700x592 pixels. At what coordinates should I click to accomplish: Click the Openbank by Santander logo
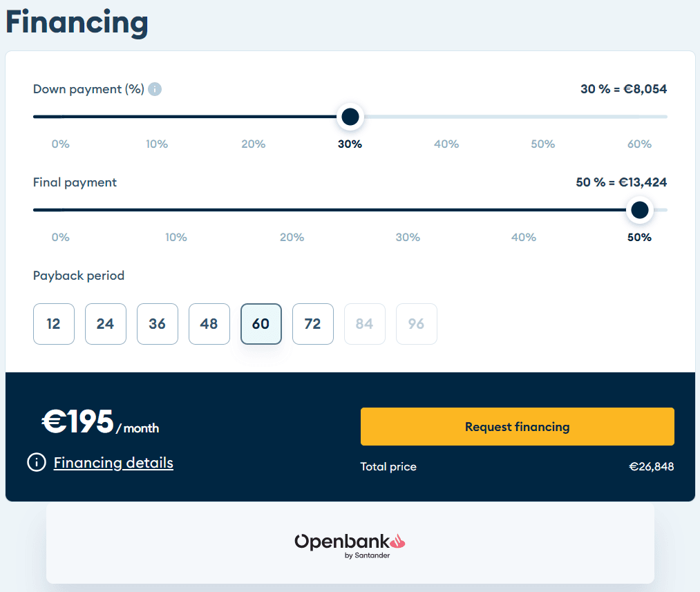pos(350,546)
